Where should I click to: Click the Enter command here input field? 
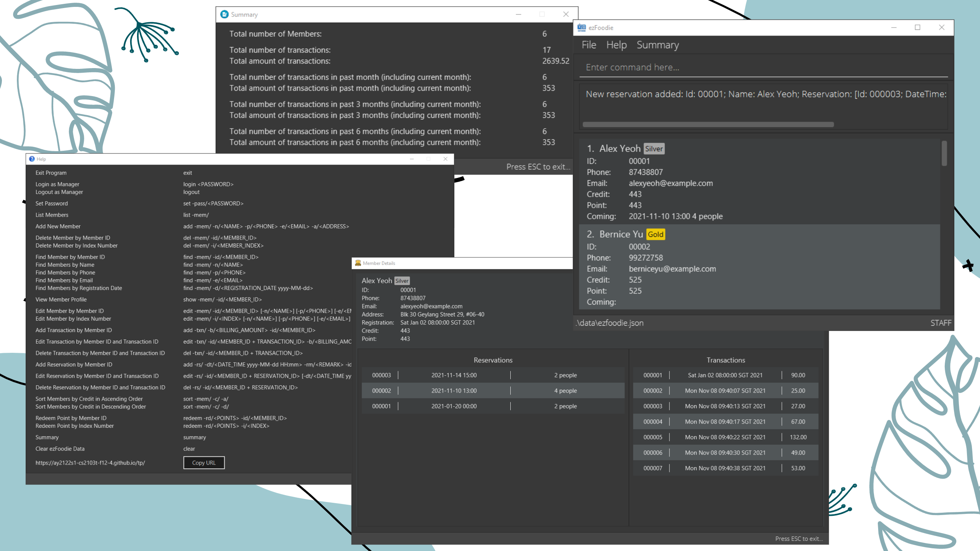point(762,67)
